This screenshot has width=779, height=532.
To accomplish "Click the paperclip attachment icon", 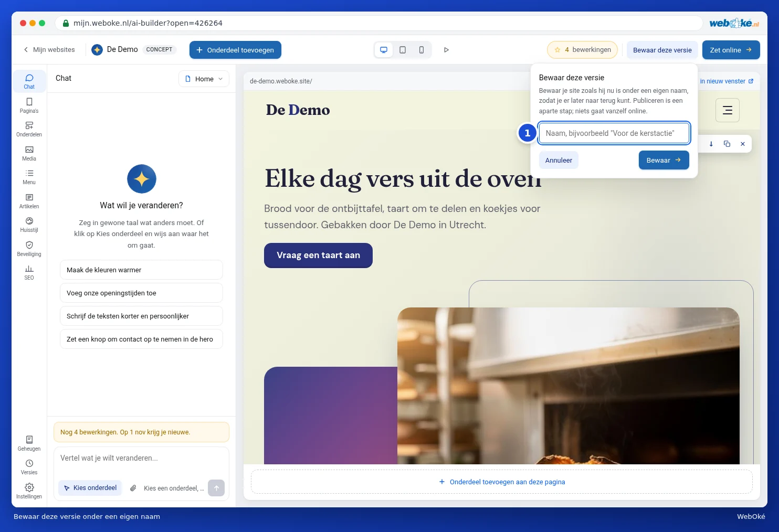I will [133, 488].
